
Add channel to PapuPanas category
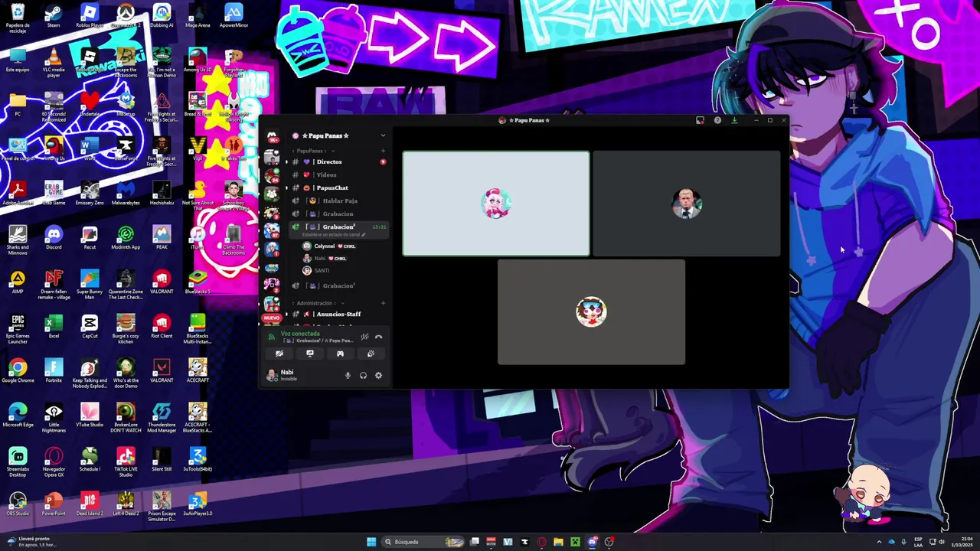(x=383, y=151)
